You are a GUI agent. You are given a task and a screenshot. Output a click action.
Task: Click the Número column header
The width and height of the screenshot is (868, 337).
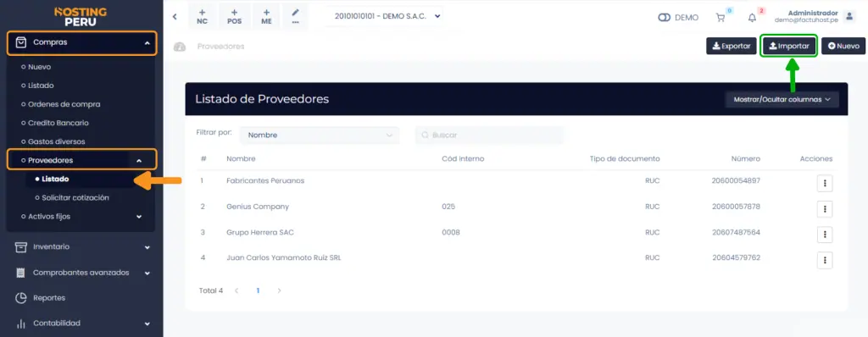(x=746, y=159)
